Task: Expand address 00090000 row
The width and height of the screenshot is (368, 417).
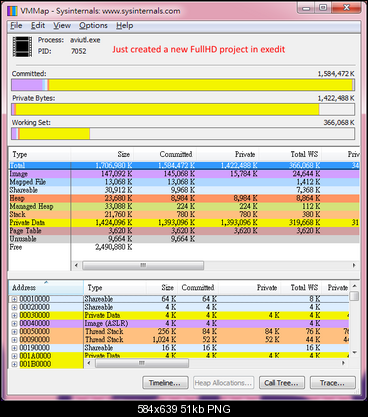Action: tap(14, 340)
